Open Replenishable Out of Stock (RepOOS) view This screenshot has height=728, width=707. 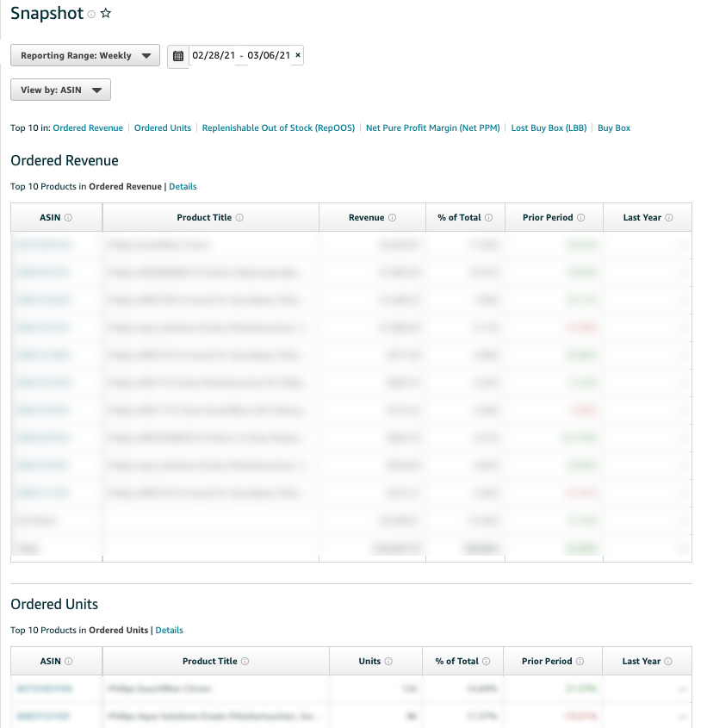pyautogui.click(x=278, y=128)
